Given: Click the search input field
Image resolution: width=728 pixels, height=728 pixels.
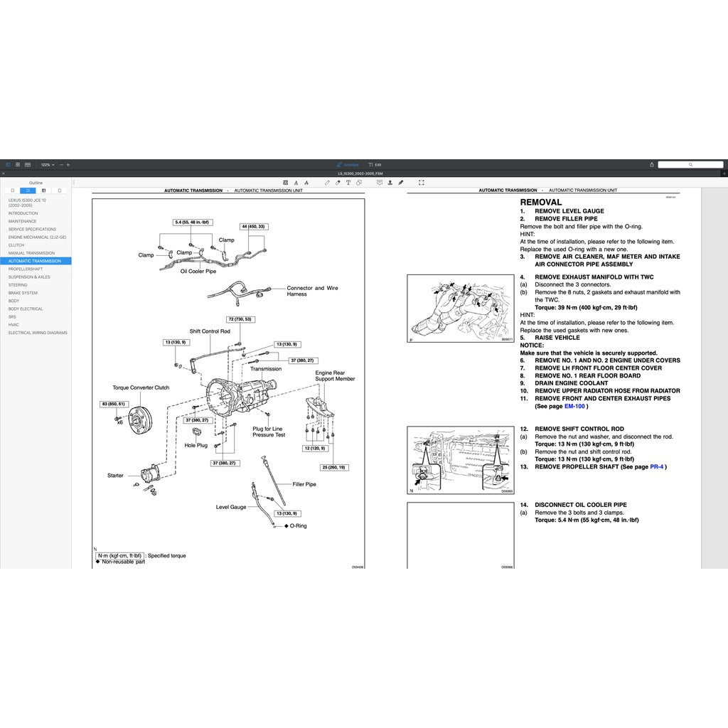Looking at the screenshot, I should click(690, 164).
